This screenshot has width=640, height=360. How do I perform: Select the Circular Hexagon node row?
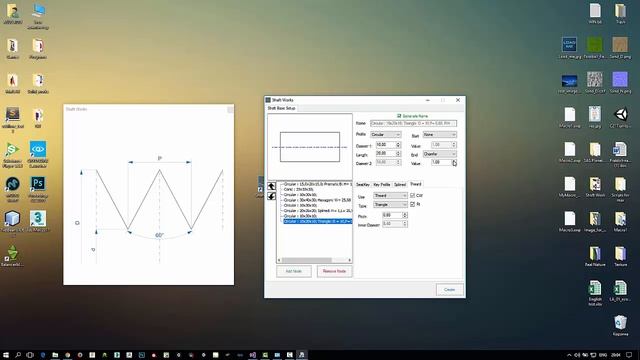coord(318,200)
